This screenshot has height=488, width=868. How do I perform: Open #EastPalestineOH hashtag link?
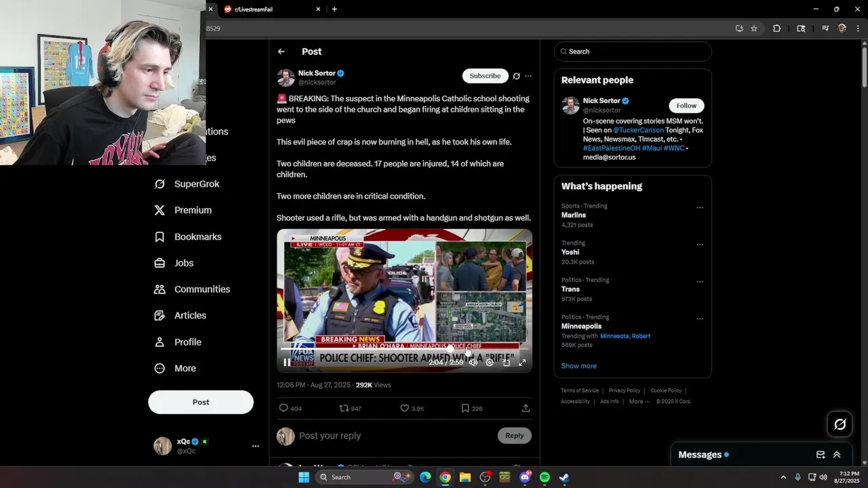point(611,148)
